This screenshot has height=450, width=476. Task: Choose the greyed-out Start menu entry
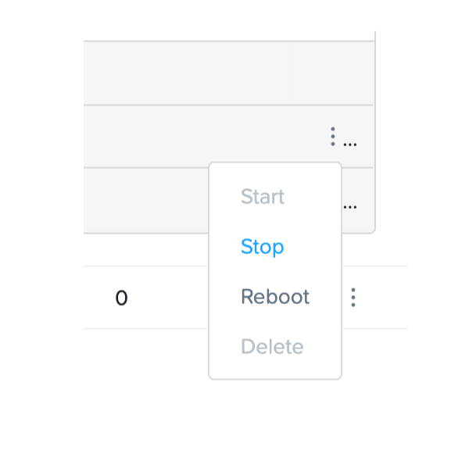point(263,197)
